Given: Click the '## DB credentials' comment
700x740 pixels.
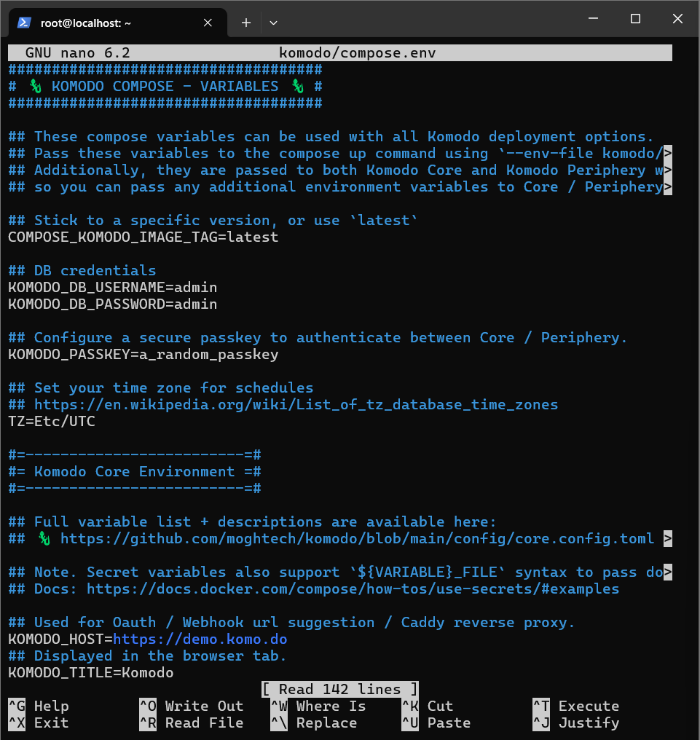Looking at the screenshot, I should point(82,270).
